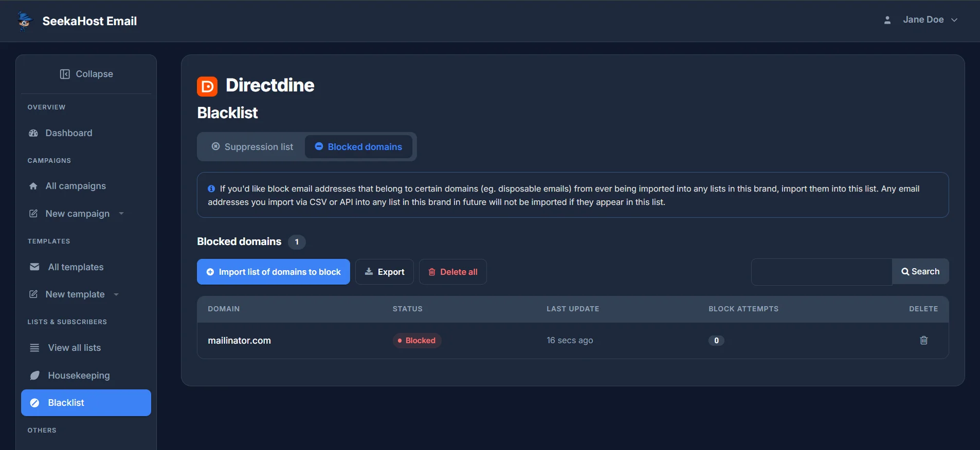
Task: Click the Dashboard gauge icon in sidebar
Action: coord(33,133)
